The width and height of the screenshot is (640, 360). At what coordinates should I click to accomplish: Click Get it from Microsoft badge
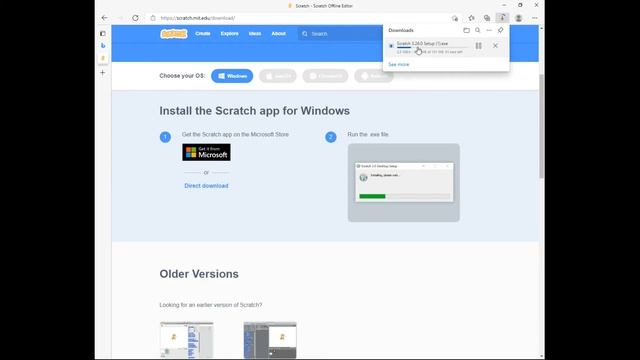coord(206,152)
